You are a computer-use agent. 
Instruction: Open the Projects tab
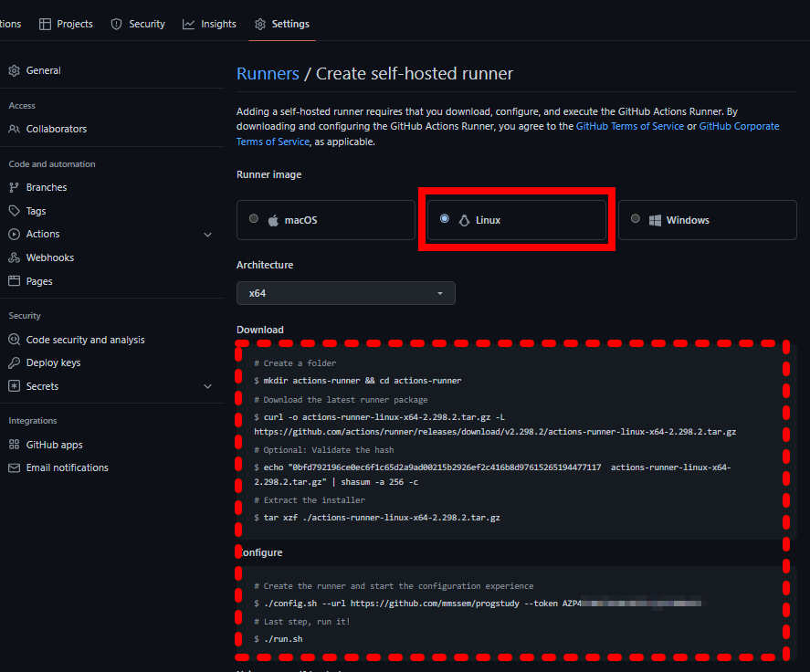pos(66,25)
